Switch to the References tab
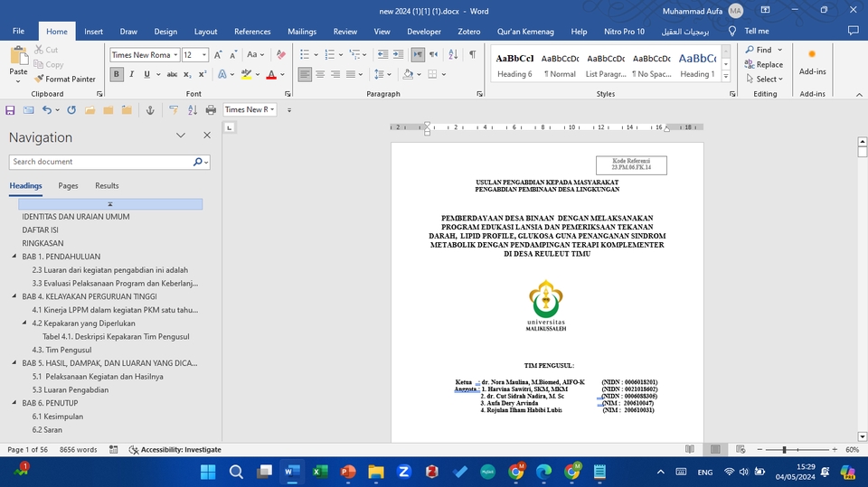The height and width of the screenshot is (487, 868). (x=252, y=32)
